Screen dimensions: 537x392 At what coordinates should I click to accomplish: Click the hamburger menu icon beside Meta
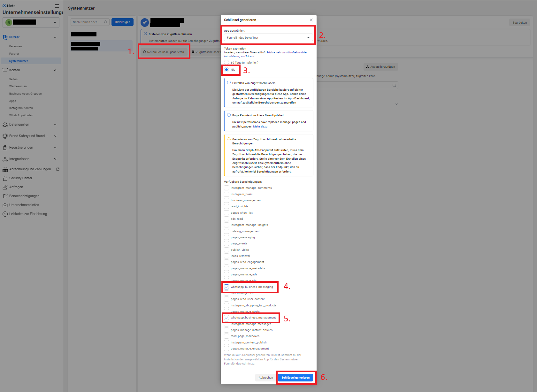click(57, 6)
